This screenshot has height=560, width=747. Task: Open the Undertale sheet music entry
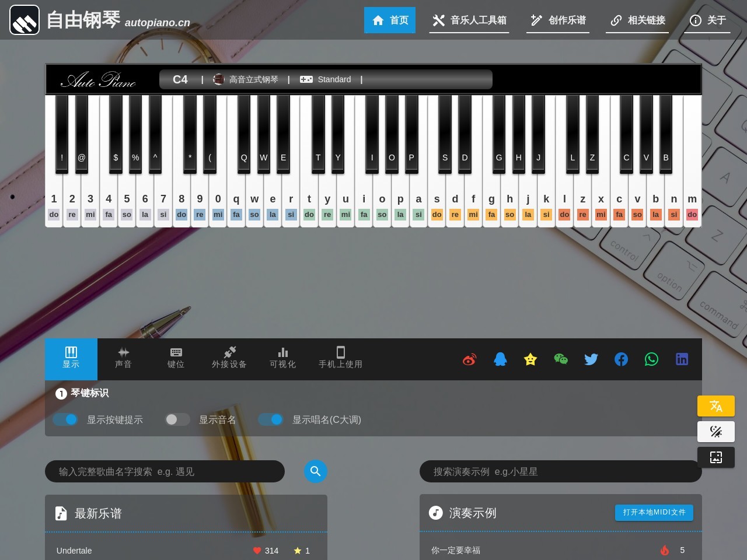(x=74, y=551)
